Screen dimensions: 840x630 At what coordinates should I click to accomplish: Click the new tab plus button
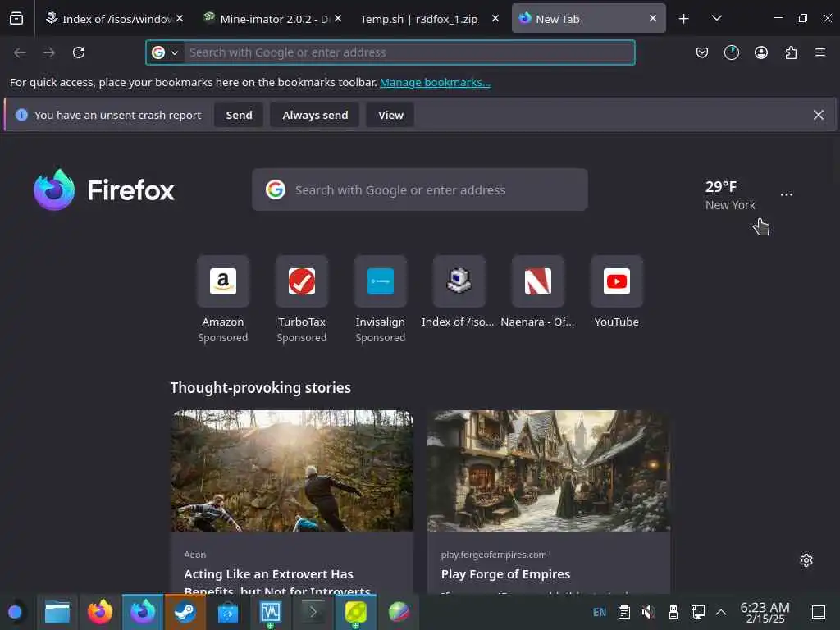coord(683,19)
